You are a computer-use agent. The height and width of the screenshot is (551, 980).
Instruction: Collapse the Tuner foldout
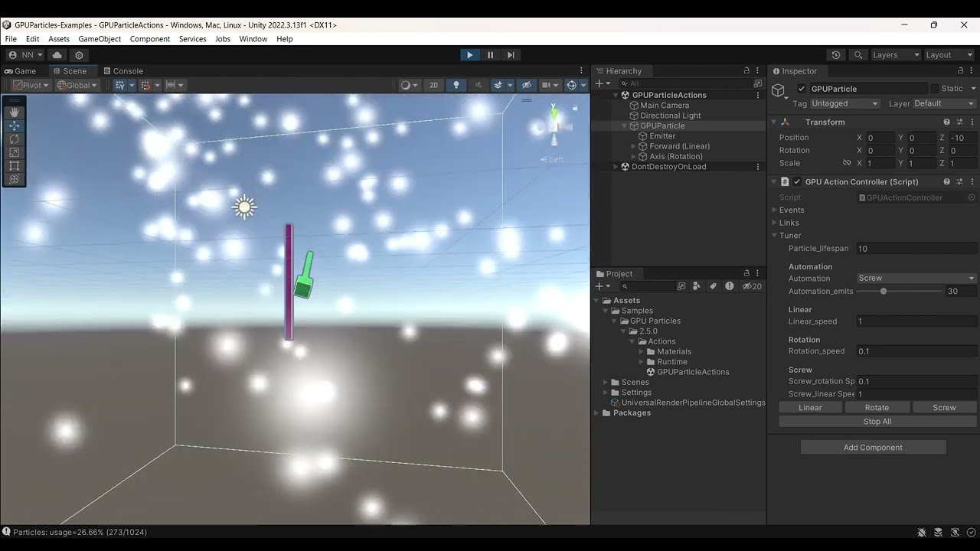coord(774,236)
